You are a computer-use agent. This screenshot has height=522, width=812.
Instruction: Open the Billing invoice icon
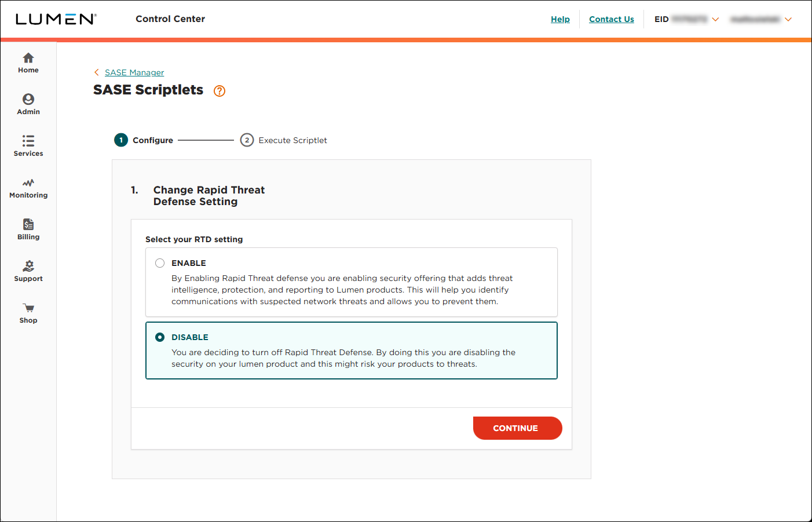click(x=28, y=224)
